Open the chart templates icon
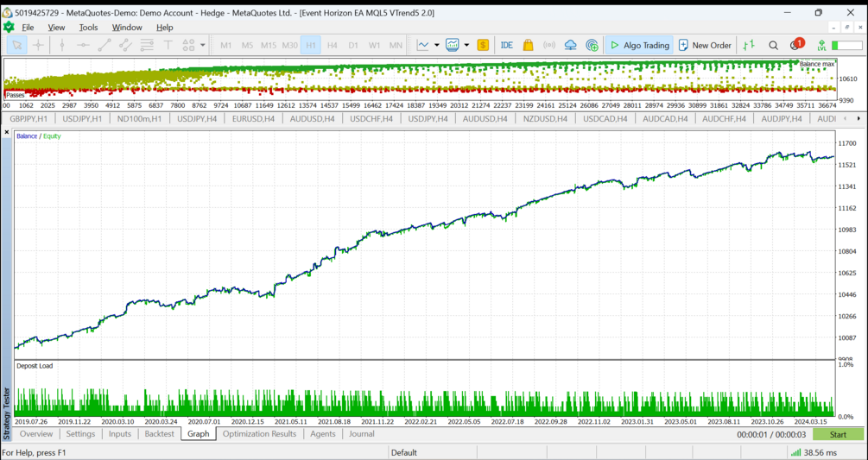Screen dimensions: 868x460 [453, 46]
